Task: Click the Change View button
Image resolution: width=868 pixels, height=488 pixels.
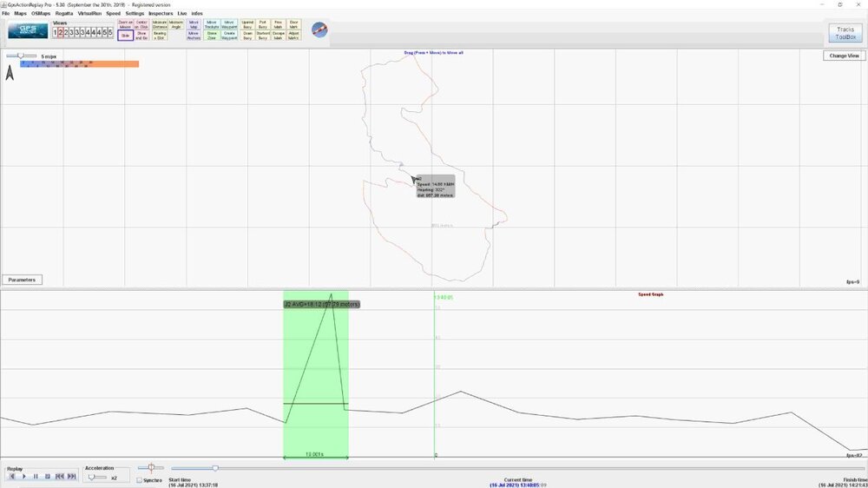Action: [843, 56]
